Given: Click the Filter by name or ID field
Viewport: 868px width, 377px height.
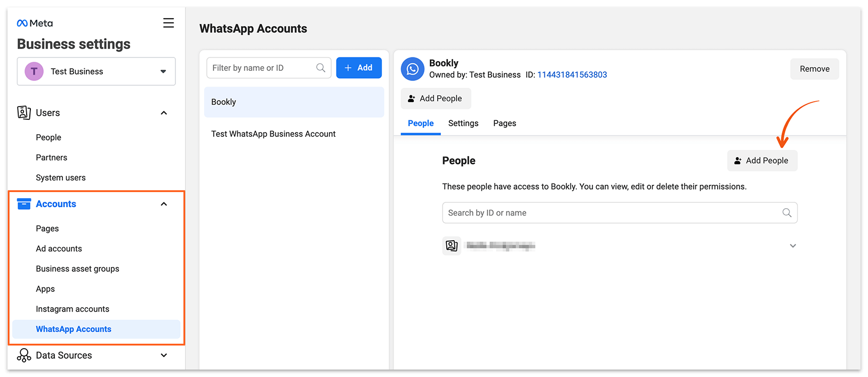Looking at the screenshot, I should [269, 68].
